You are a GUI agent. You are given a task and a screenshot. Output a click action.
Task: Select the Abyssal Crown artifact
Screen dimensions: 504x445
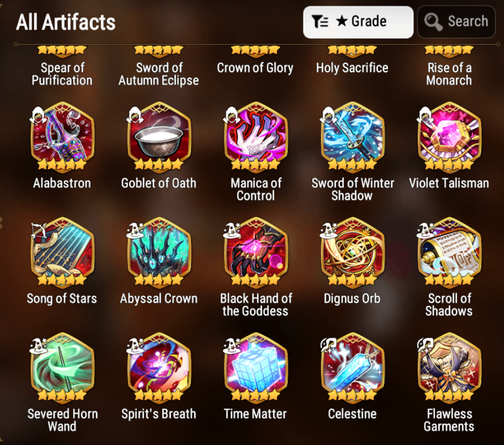tap(159, 251)
